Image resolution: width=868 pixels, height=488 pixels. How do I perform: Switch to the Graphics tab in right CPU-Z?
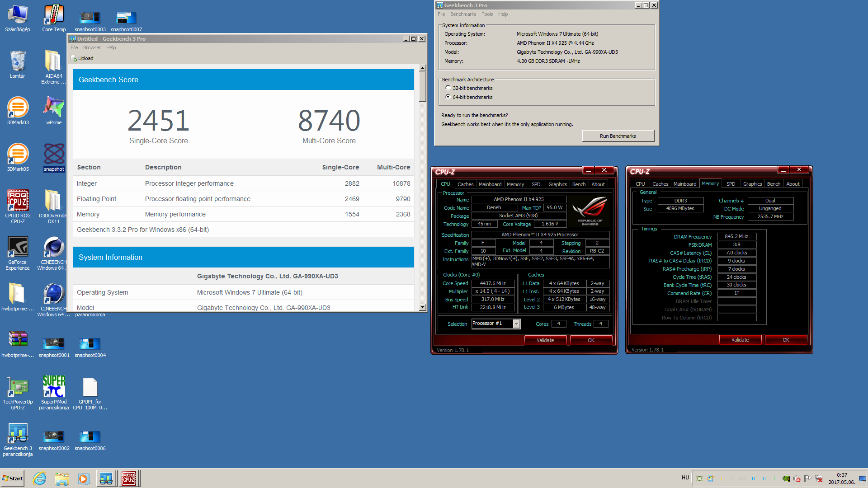click(752, 184)
